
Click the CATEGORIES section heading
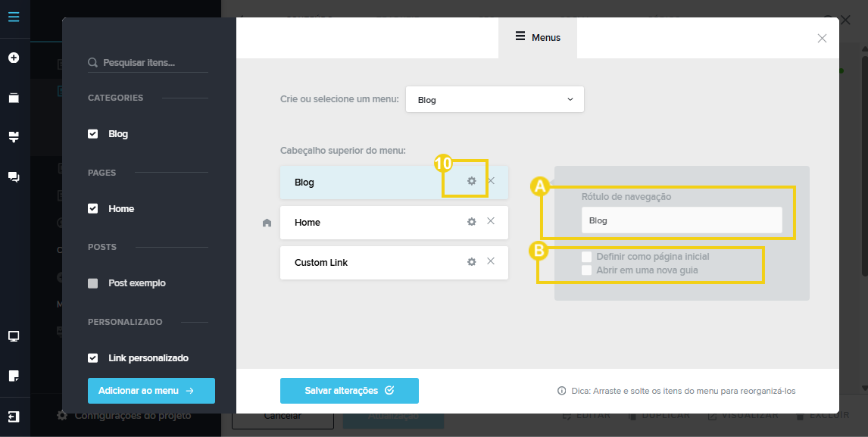(116, 98)
